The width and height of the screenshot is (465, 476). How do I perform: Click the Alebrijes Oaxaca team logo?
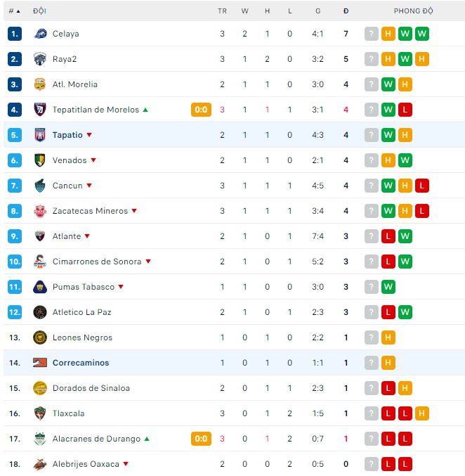point(40,464)
